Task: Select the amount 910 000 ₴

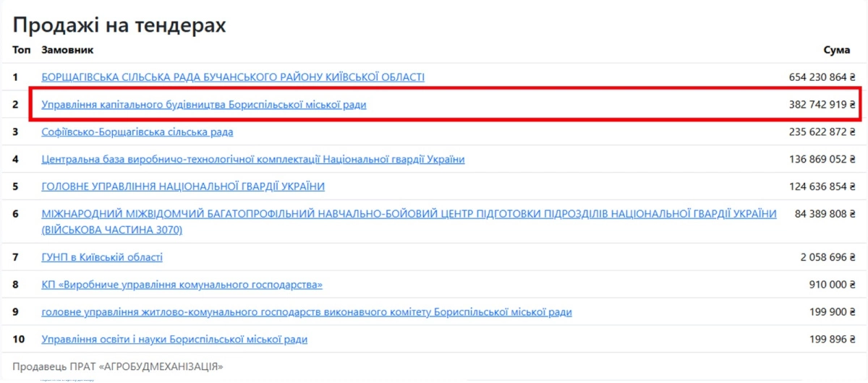Action: [x=833, y=285]
